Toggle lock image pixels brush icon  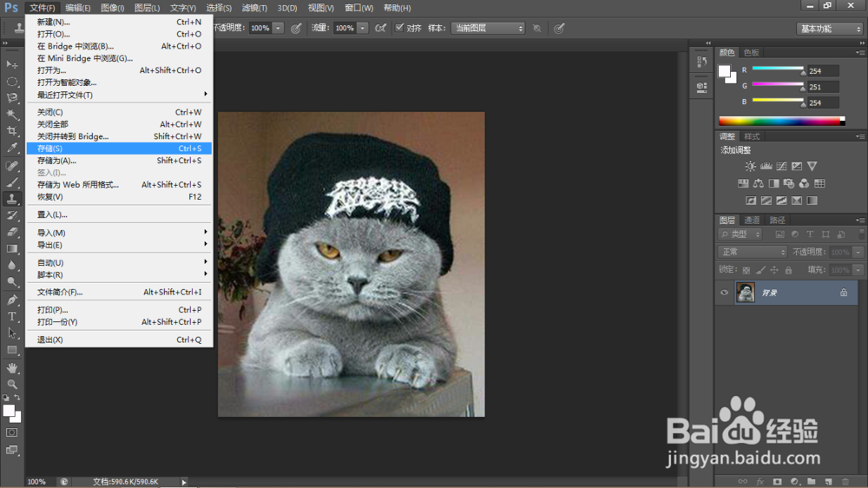point(760,270)
